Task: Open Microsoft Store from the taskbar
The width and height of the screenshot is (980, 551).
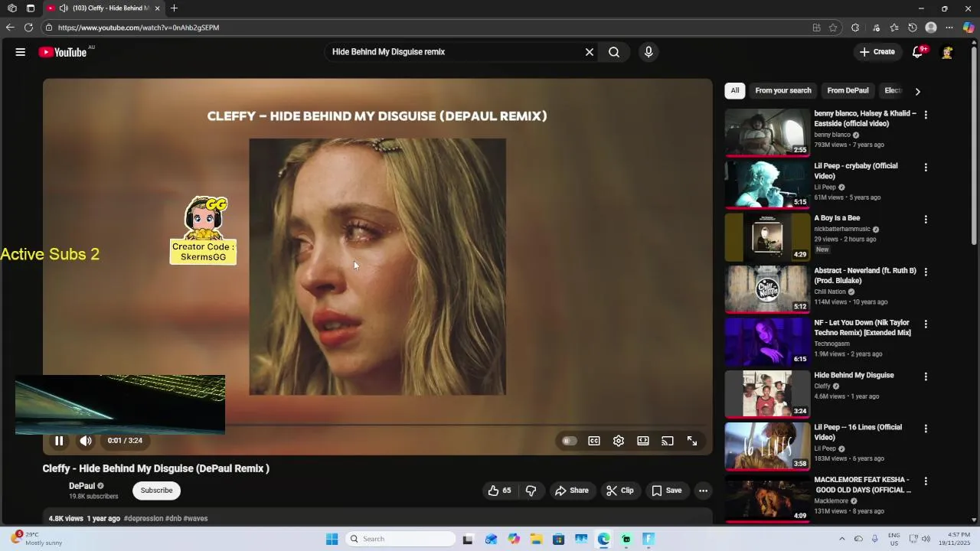Action: point(559,539)
